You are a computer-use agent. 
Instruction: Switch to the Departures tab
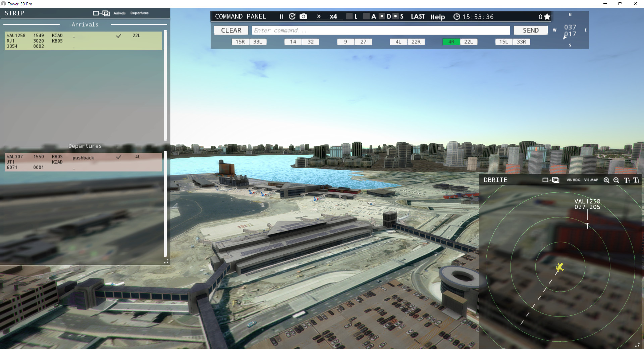tap(140, 13)
